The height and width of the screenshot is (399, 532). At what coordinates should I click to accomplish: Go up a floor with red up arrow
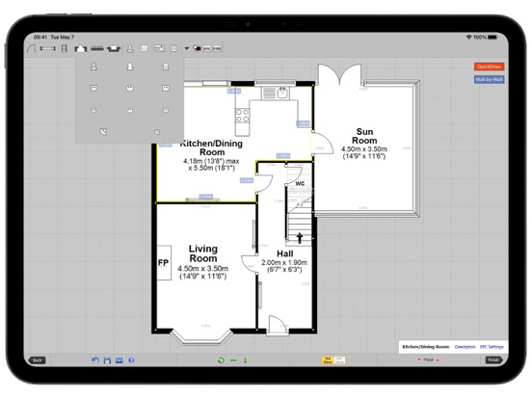tap(438, 360)
